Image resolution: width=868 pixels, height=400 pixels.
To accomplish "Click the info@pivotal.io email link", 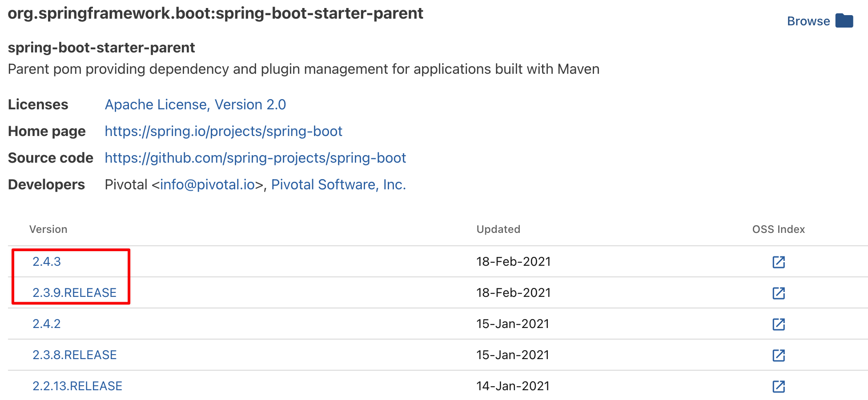I will point(207,184).
